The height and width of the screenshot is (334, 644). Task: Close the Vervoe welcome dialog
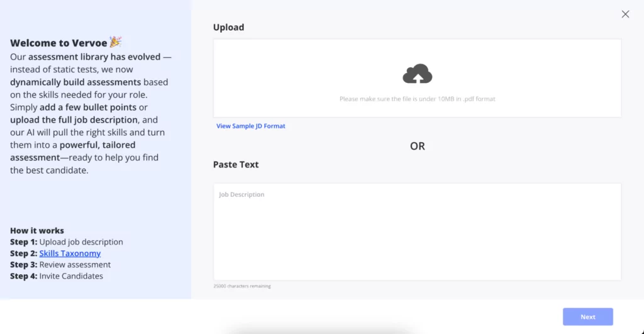coord(625,14)
